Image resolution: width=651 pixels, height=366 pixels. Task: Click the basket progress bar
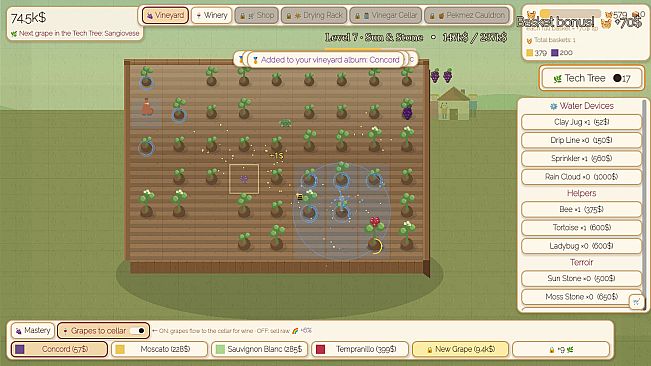pos(570,14)
